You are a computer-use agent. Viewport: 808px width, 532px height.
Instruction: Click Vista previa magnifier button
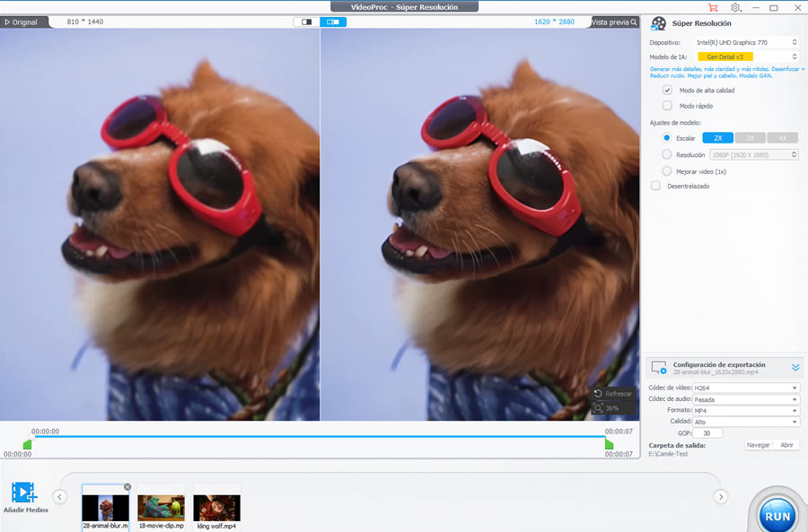pos(614,22)
